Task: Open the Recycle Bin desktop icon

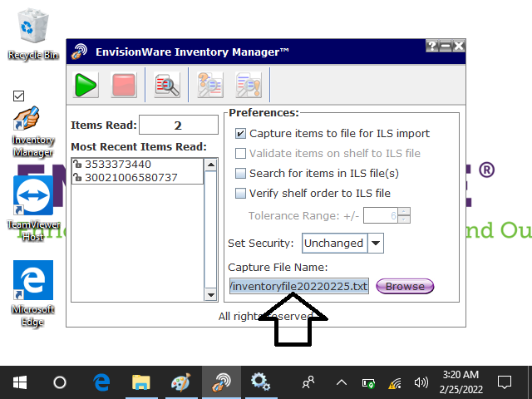Action: (33, 34)
